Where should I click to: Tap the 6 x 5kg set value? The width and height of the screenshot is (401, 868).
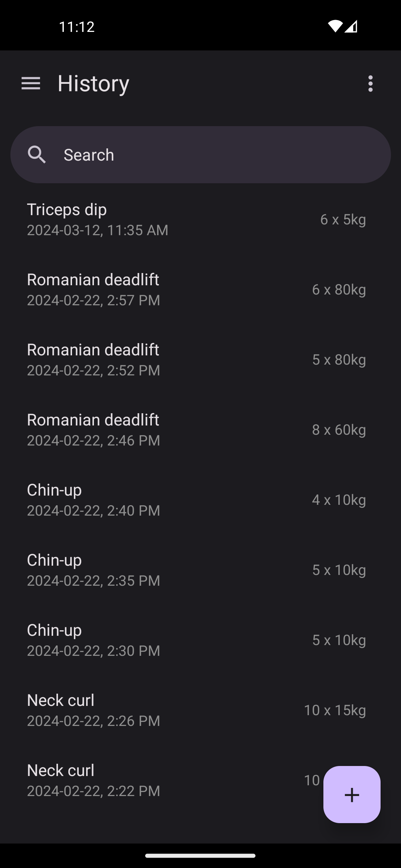pyautogui.click(x=343, y=220)
